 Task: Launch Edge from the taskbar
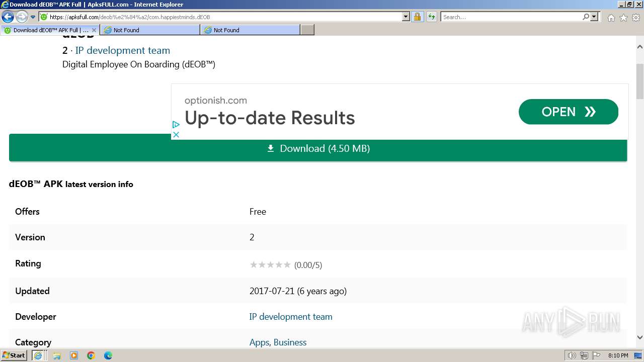click(x=108, y=355)
